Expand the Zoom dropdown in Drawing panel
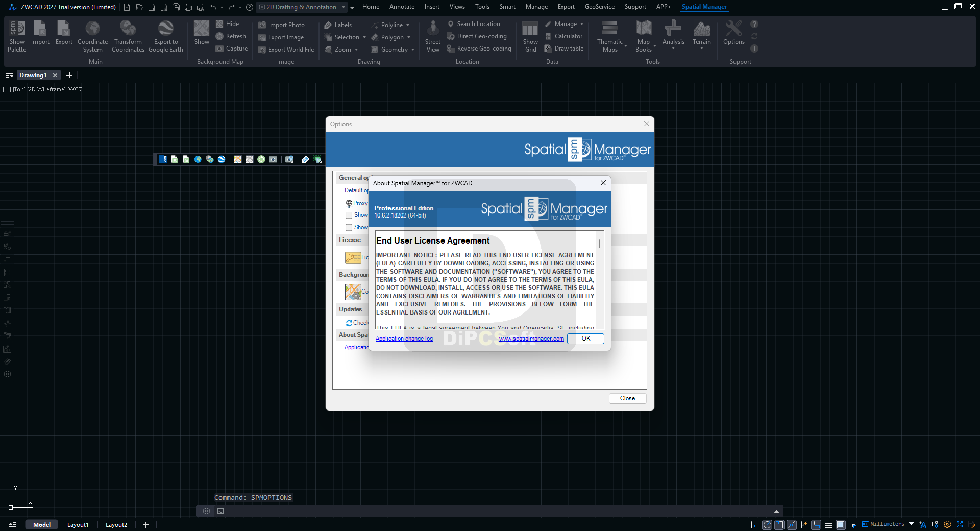This screenshot has width=980, height=531. [356, 50]
